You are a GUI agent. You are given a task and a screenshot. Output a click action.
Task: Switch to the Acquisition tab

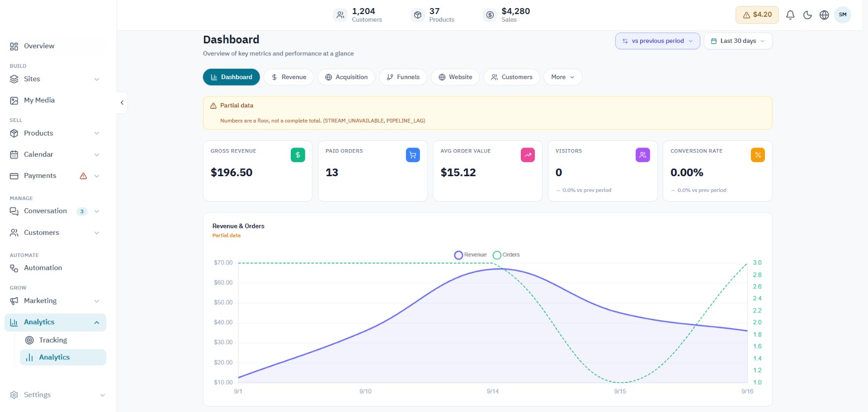pos(346,77)
